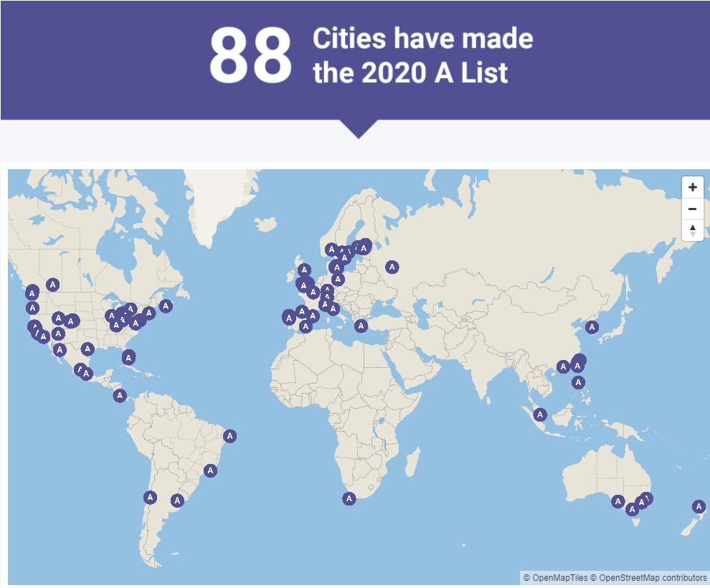This screenshot has height=588, width=710.
Task: Select the A marker in New Zealand
Action: (699, 506)
